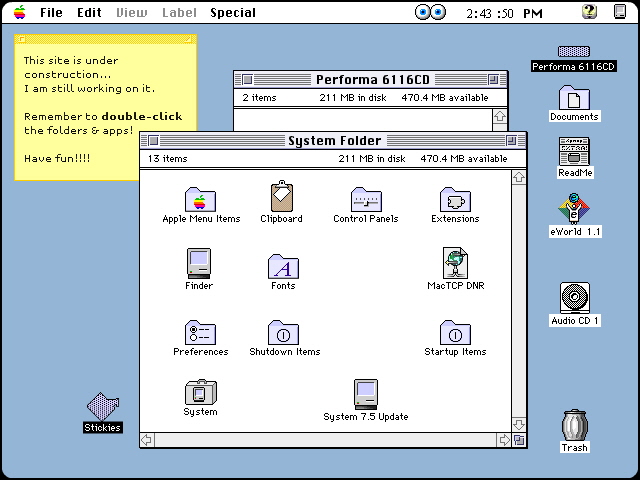
Task: Click the System Folder window zoom box
Action: click(x=511, y=141)
